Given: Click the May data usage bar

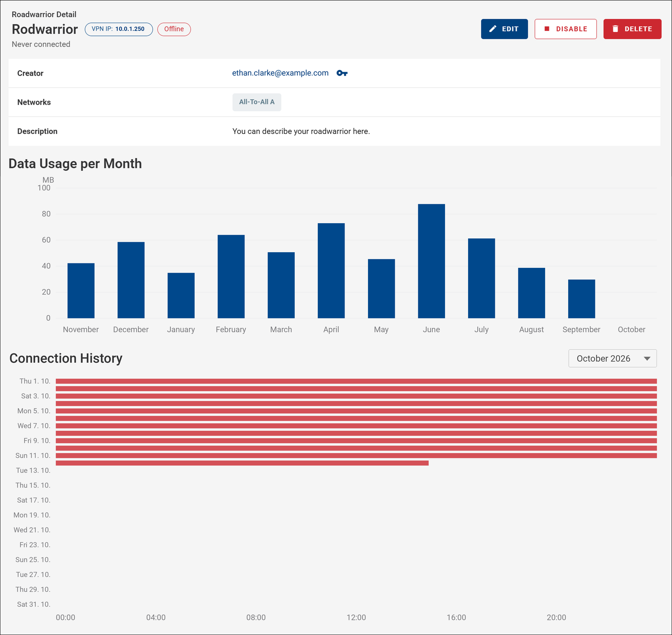Looking at the screenshot, I should [x=381, y=288].
